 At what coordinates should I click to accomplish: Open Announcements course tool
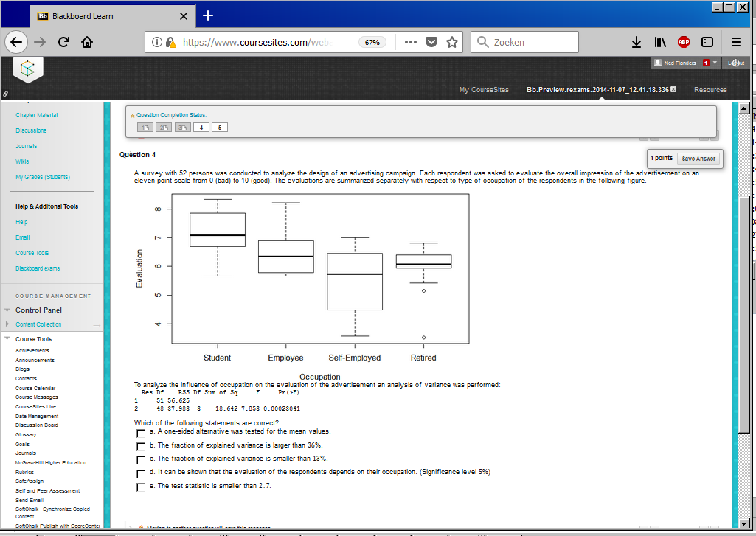35,360
